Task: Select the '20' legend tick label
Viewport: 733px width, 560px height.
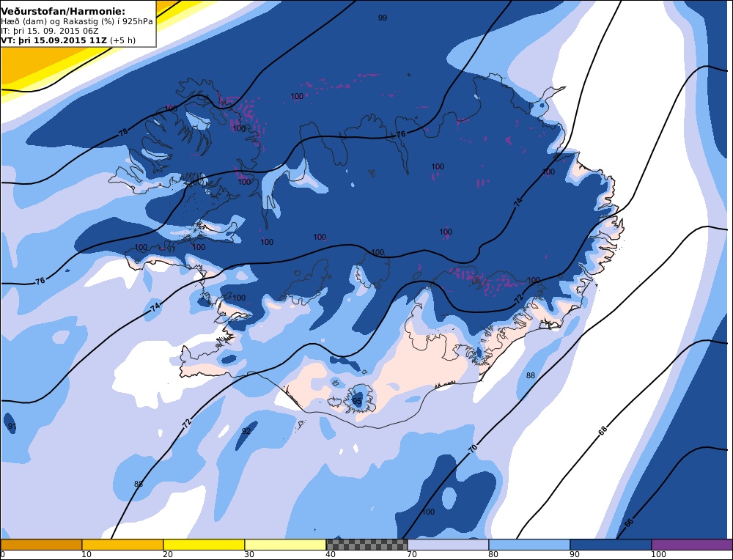Action: click(168, 554)
